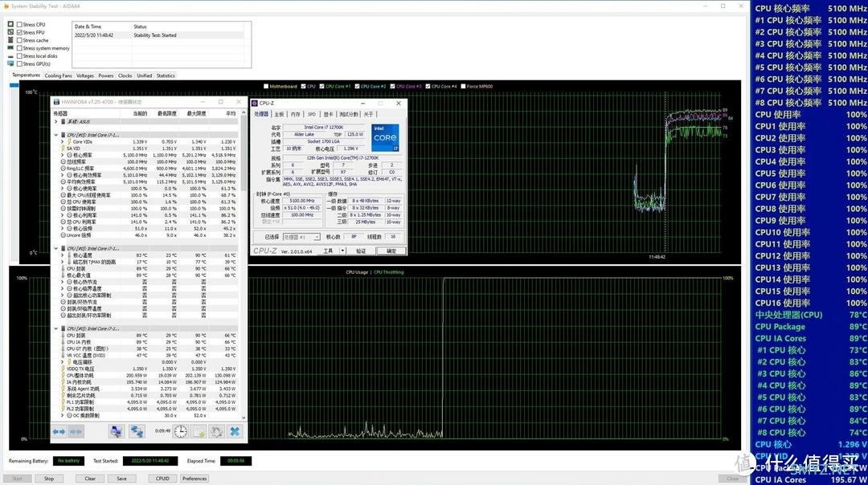Click HWiNFO scrollbar down arrow

coord(244,417)
